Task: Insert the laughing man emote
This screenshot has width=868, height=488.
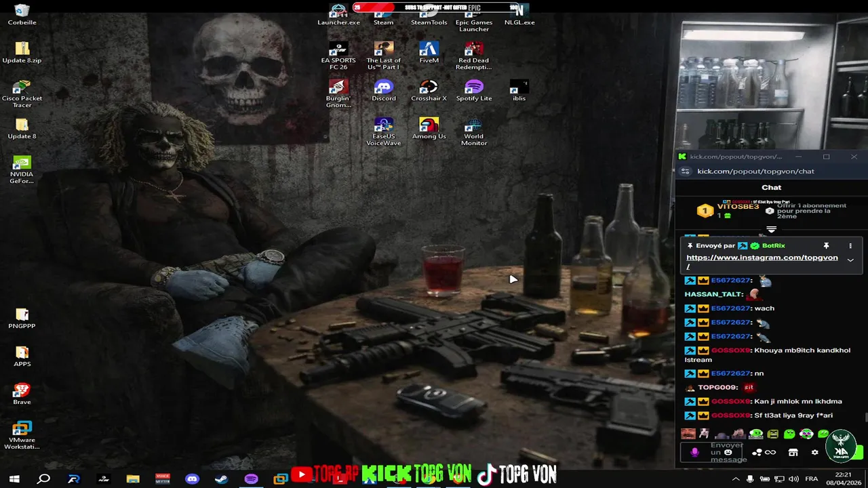Action: (688, 434)
